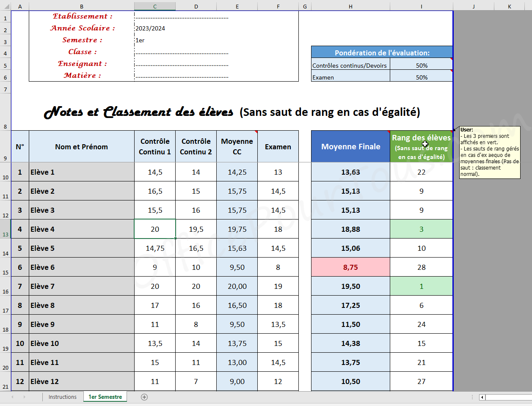Select the row 13 header
This screenshot has width=532, height=406.
point(5,229)
